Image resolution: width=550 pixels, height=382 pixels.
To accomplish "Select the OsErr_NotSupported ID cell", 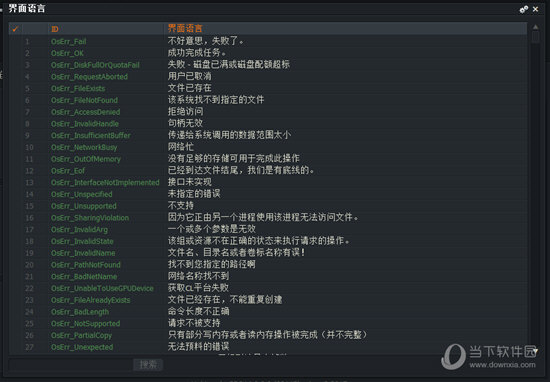I will point(85,324).
